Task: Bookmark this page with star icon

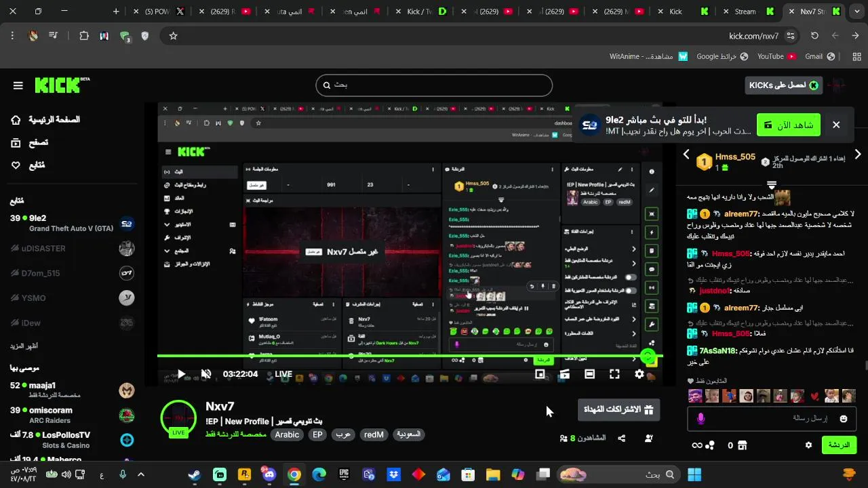Action: tap(173, 36)
